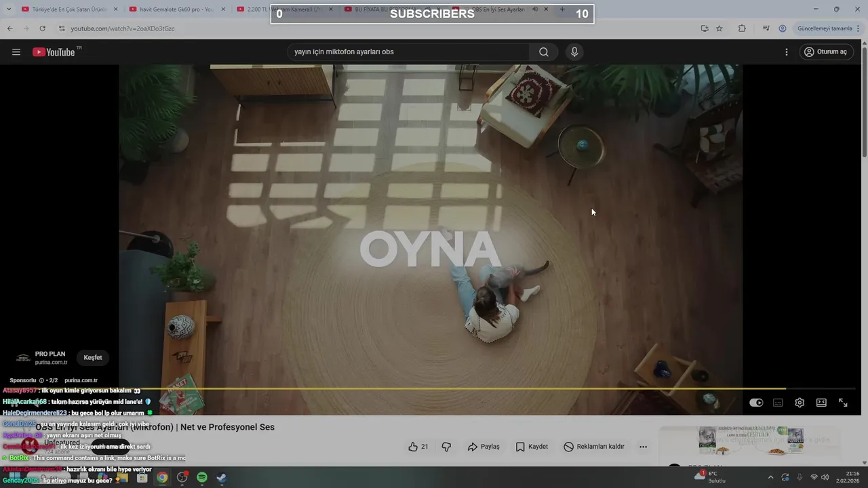Toggle the autoplay switch in player

point(756,403)
